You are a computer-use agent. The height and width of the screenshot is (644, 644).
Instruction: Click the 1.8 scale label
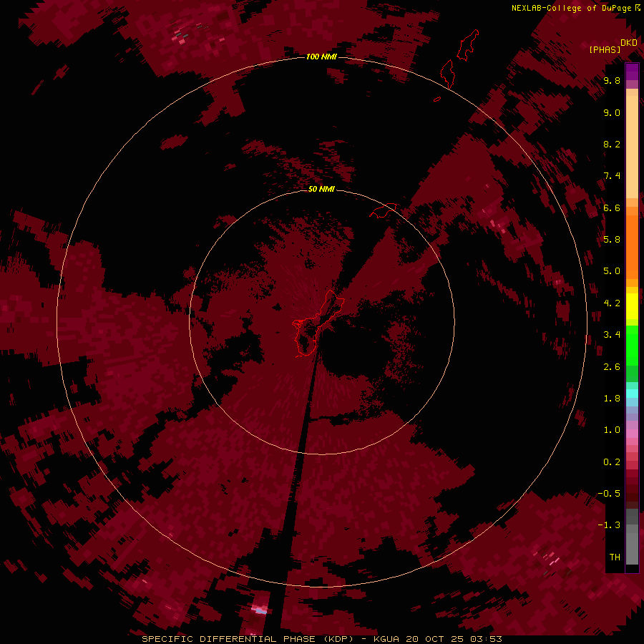(x=612, y=399)
